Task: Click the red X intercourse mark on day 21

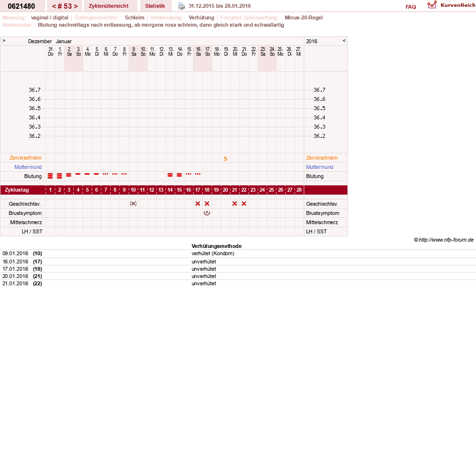Action: 235,204
